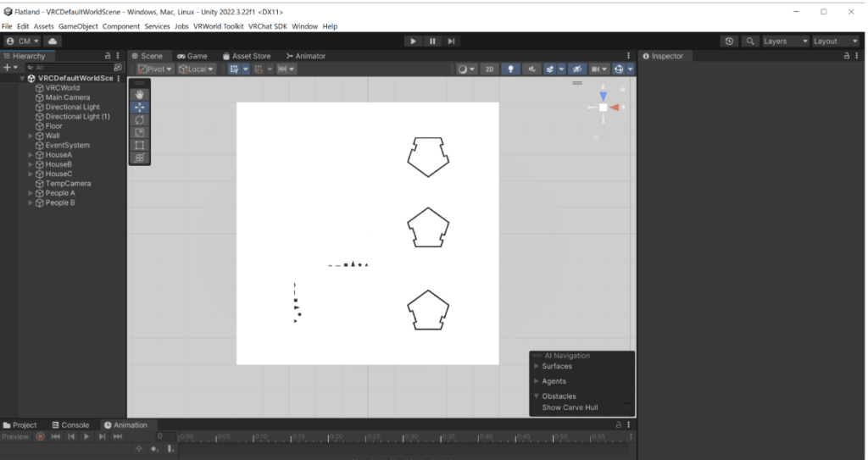Expand People B in Hierarchy

coord(31,202)
